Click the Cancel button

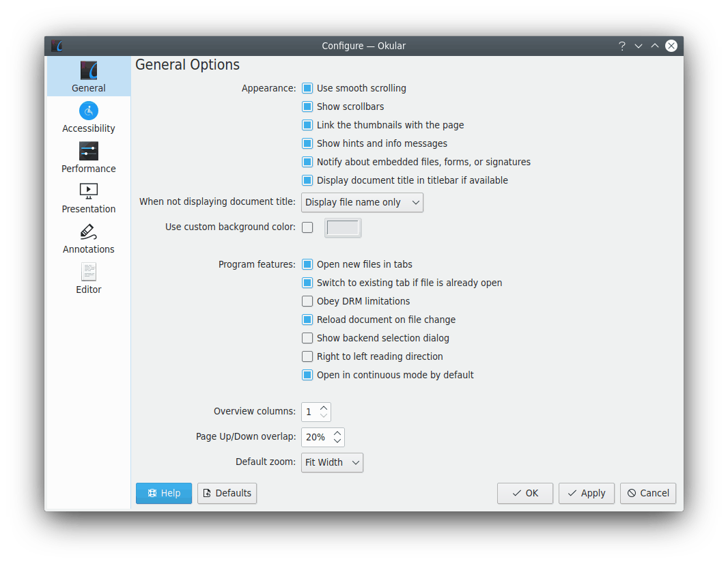coord(647,493)
